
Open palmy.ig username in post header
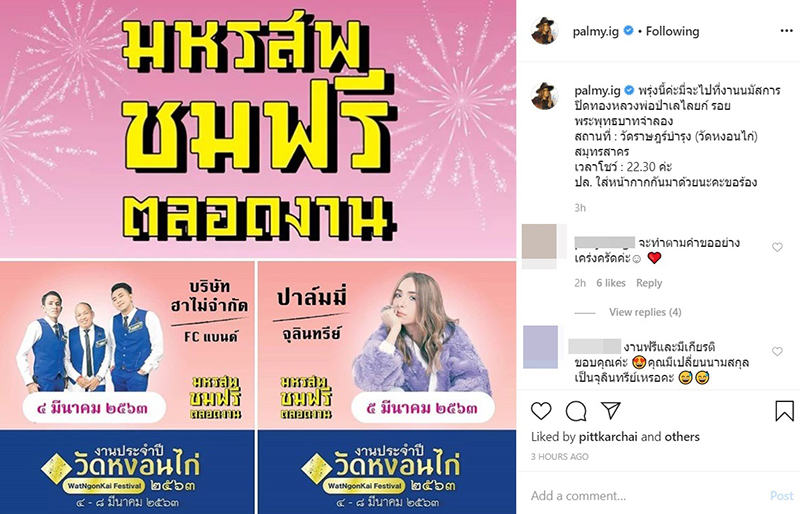click(x=595, y=31)
